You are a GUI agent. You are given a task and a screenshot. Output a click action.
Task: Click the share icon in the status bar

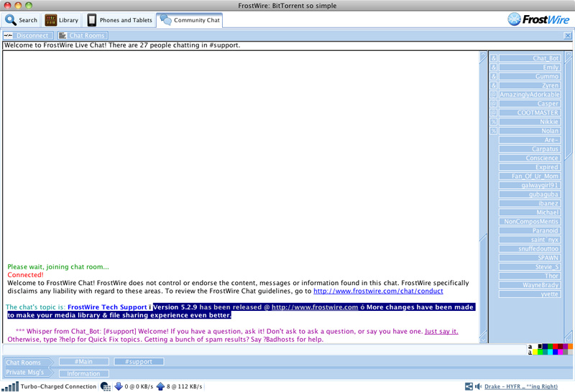pos(469,386)
